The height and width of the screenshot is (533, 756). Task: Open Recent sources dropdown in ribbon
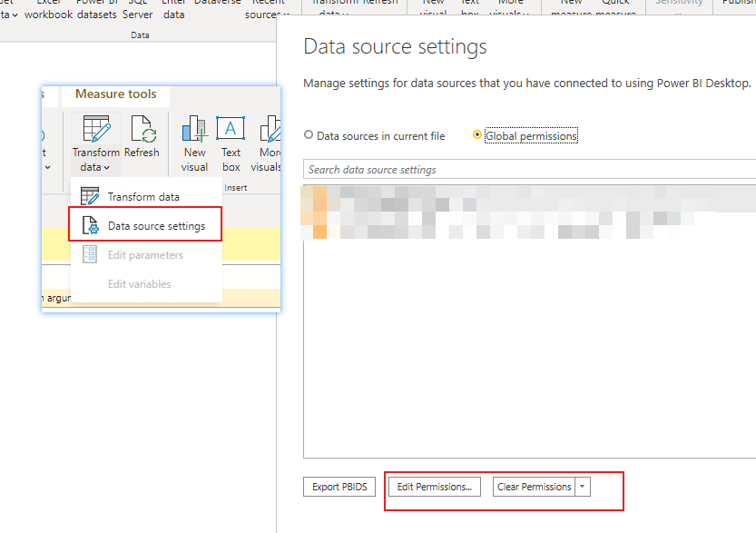coord(267,9)
